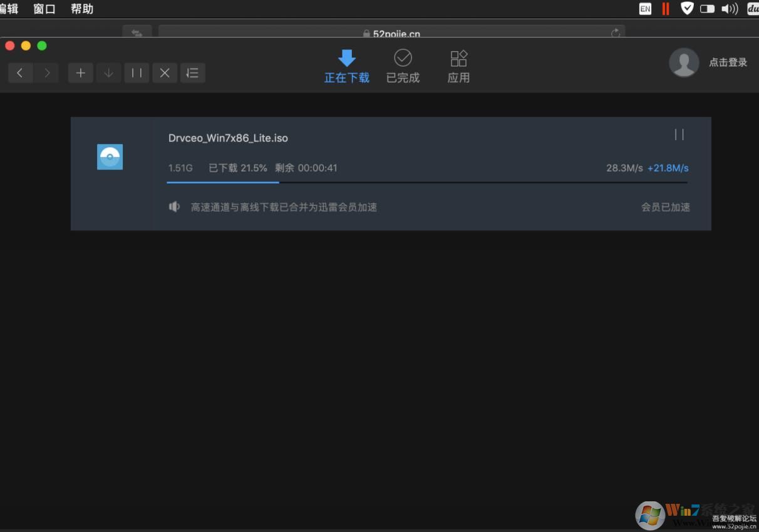Screen dimensions: 759x532
Task: Open the security shield menu bar item
Action: pos(687,8)
